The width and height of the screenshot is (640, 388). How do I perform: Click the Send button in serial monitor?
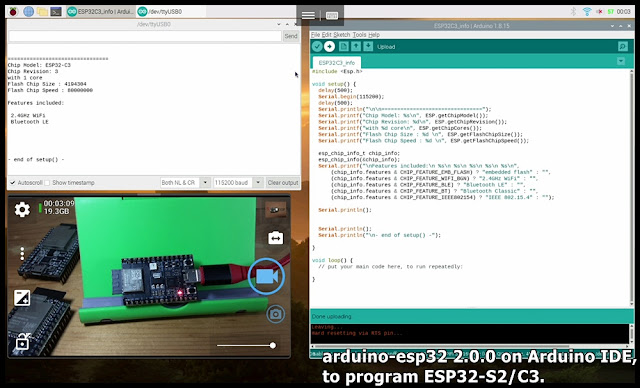pyautogui.click(x=291, y=36)
